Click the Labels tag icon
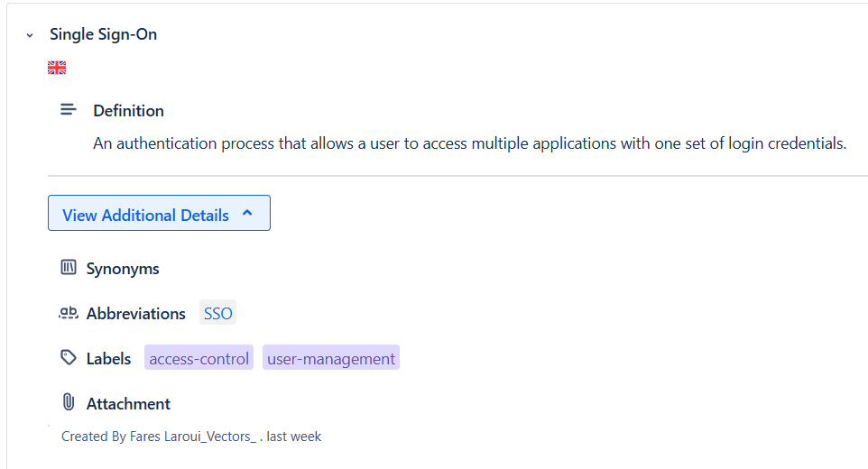The image size is (868, 469). tap(69, 358)
